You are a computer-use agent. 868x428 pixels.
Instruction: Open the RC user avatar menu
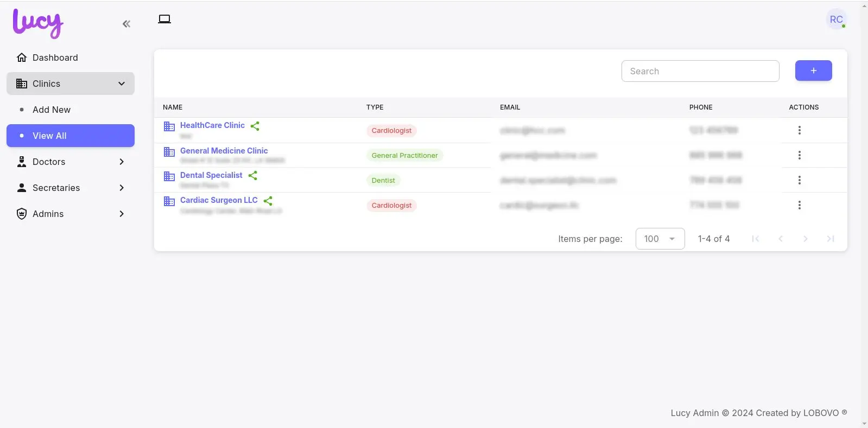[836, 20]
